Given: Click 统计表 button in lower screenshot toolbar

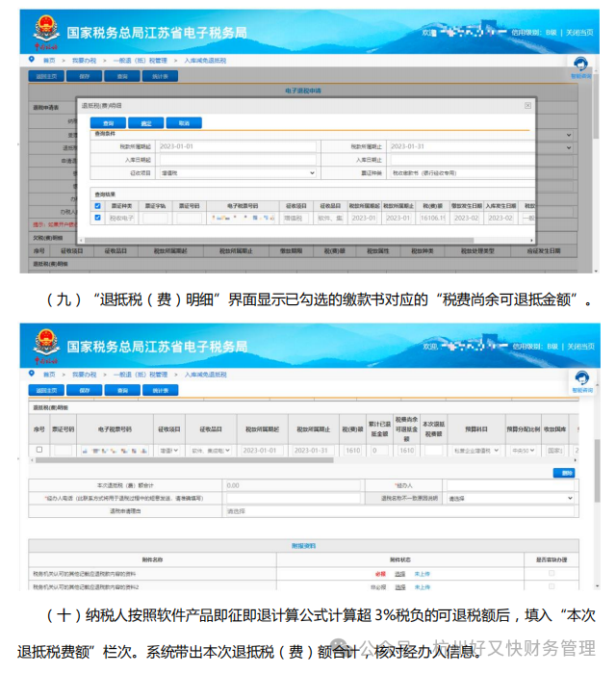Looking at the screenshot, I should (160, 390).
